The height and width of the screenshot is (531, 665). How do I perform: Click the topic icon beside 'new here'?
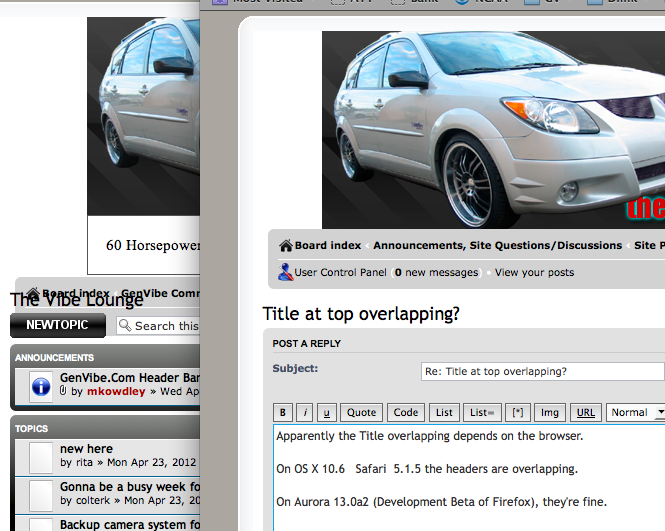point(41,456)
